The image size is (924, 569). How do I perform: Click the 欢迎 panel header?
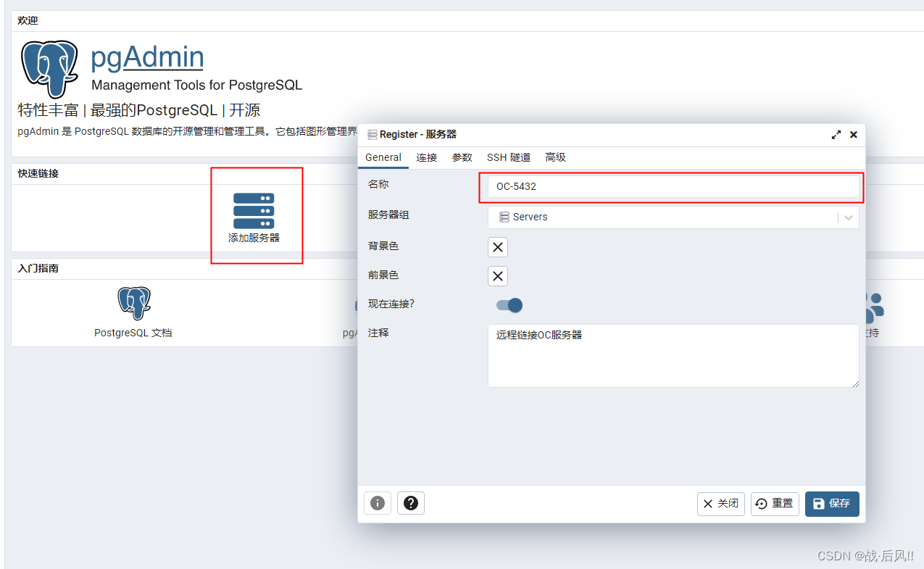(28, 20)
